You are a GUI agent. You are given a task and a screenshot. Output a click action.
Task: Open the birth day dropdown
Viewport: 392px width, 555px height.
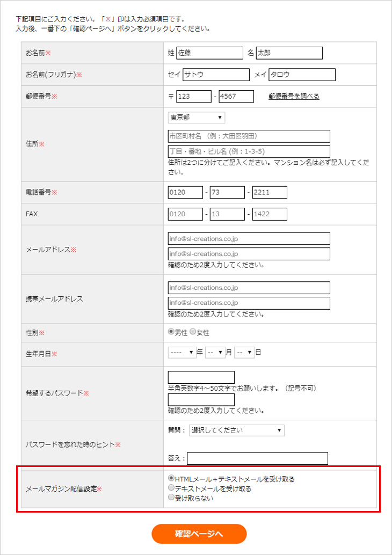pyautogui.click(x=244, y=353)
